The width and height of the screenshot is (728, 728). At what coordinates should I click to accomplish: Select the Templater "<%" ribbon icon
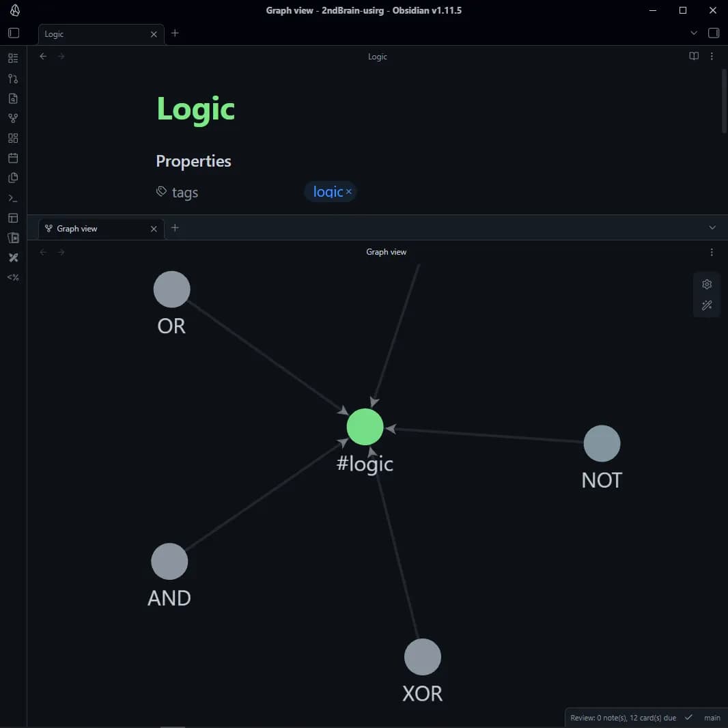coord(12,277)
